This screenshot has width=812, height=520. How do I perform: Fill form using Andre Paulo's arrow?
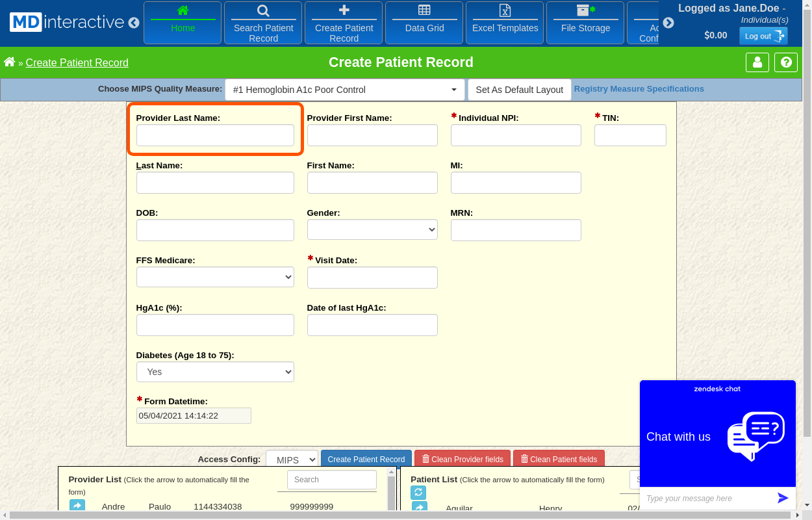[77, 506]
